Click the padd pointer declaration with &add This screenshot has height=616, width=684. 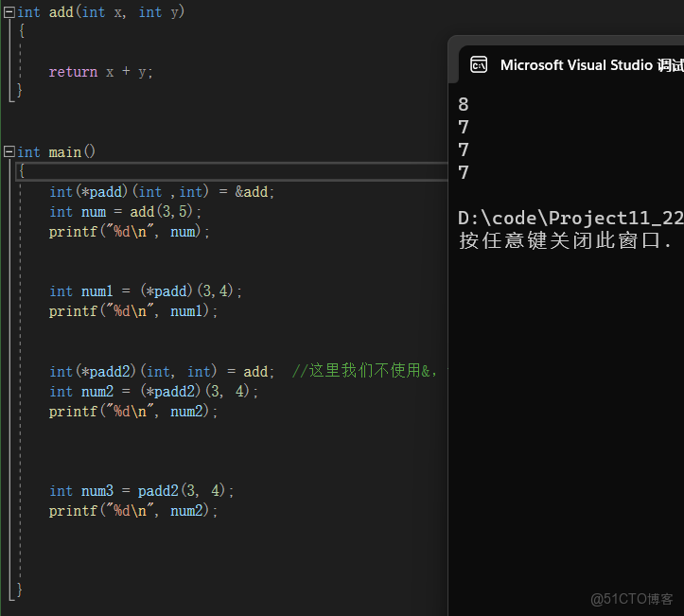162,192
